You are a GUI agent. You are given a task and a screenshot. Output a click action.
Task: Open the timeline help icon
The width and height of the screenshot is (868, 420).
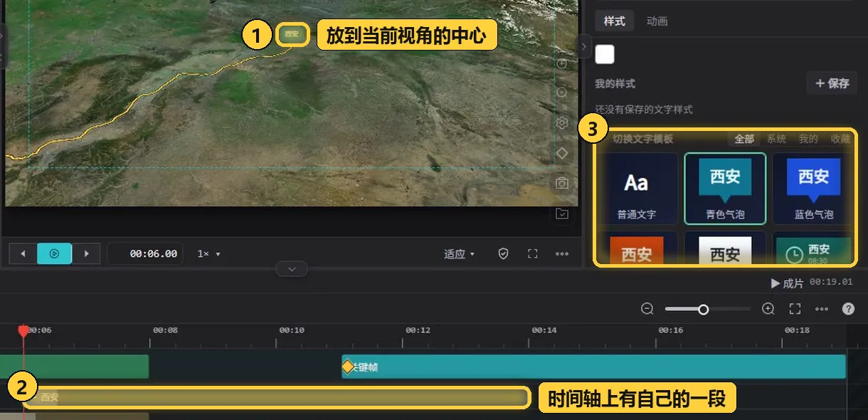849,309
